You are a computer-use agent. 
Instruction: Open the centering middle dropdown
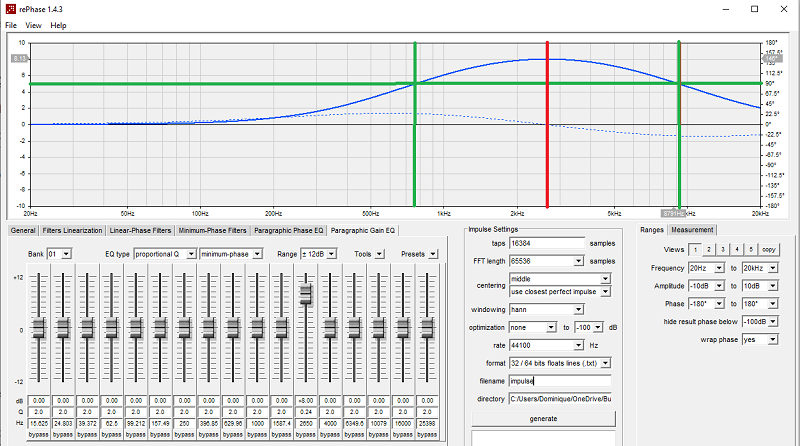(x=605, y=279)
